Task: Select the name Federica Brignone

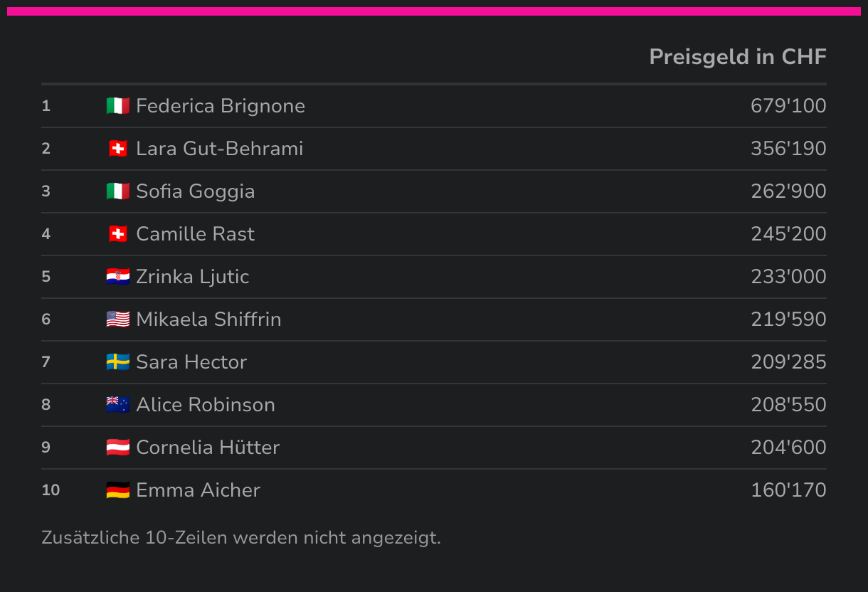Action: [221, 106]
